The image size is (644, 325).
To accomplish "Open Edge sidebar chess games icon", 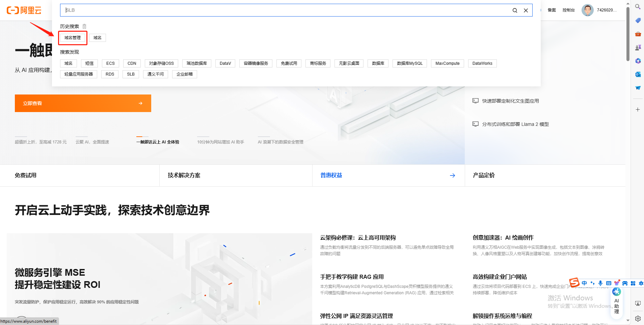I will coord(638,47).
